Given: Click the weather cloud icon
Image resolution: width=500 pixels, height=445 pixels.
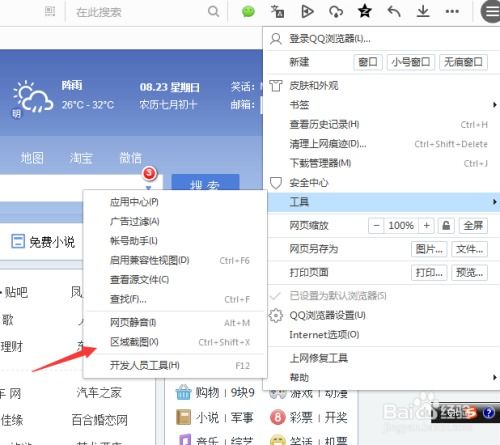Looking at the screenshot, I should (x=32, y=97).
